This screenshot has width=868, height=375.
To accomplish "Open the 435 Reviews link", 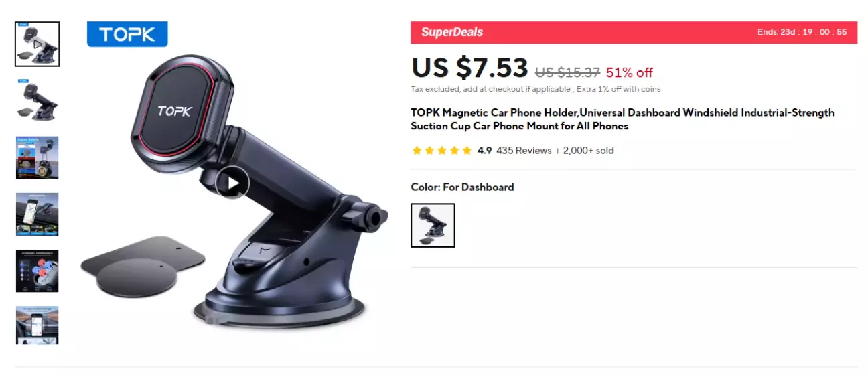I will (524, 151).
